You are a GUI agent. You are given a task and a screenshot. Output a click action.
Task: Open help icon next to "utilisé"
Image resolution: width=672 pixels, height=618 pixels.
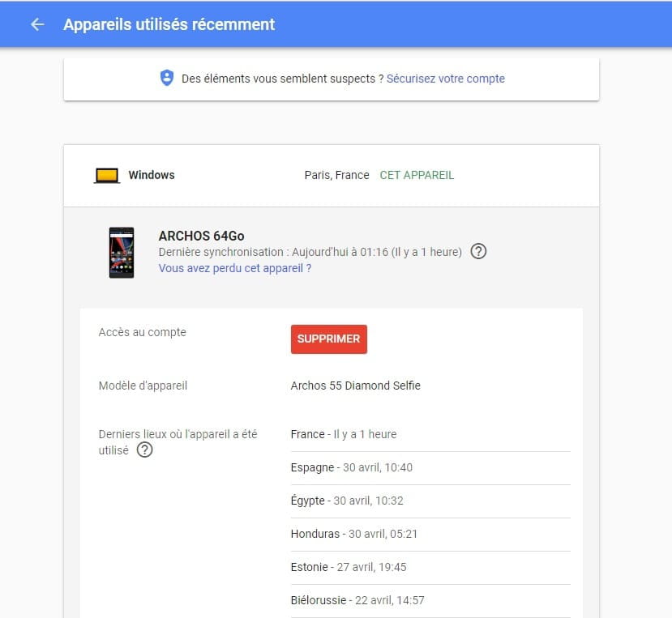[x=144, y=450]
